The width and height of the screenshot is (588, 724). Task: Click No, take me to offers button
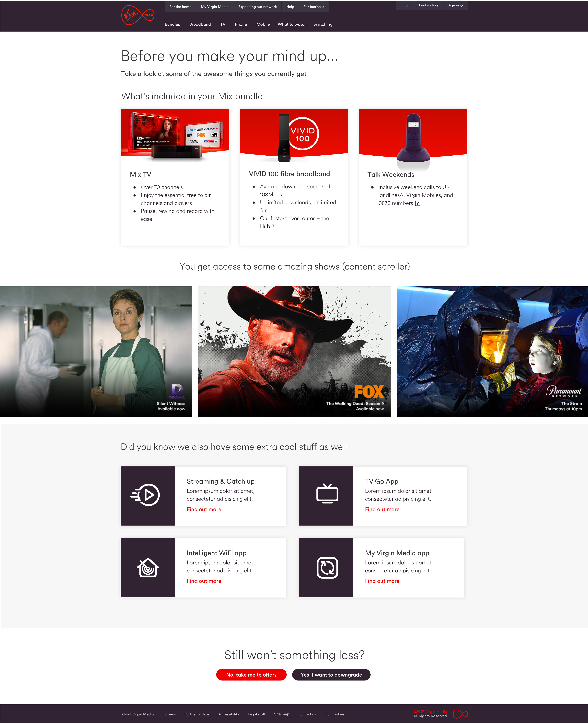click(x=251, y=675)
